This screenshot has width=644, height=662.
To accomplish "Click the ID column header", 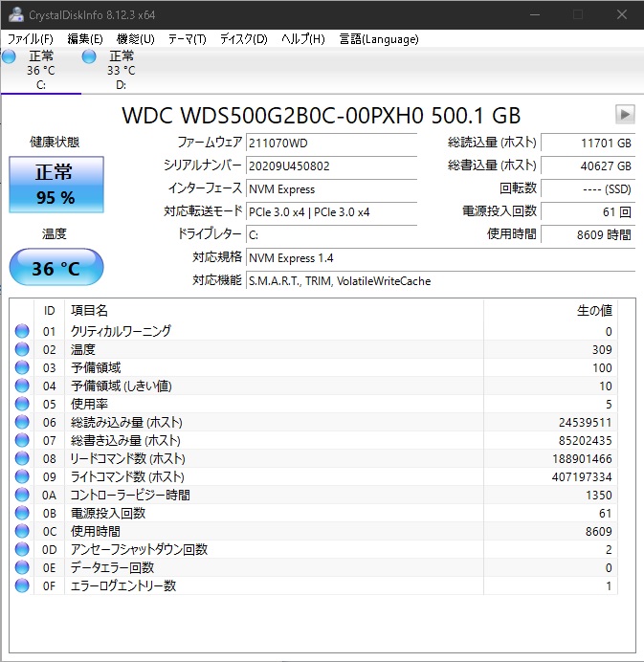I will pos(49,311).
